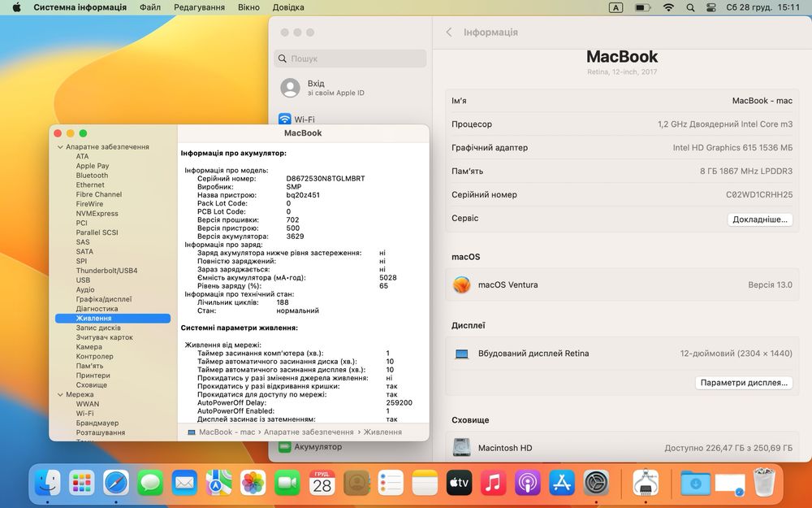
Task: Open Photos app in the Dock
Action: click(253, 483)
